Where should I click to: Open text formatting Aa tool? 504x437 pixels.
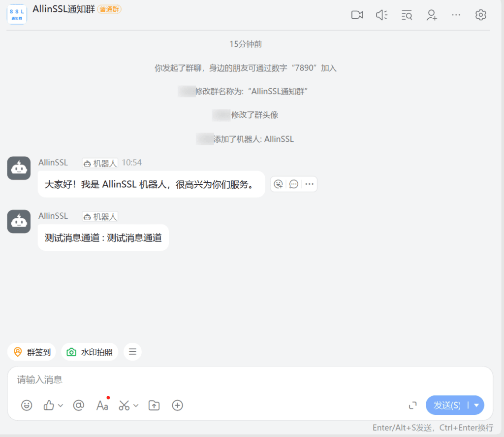point(102,405)
